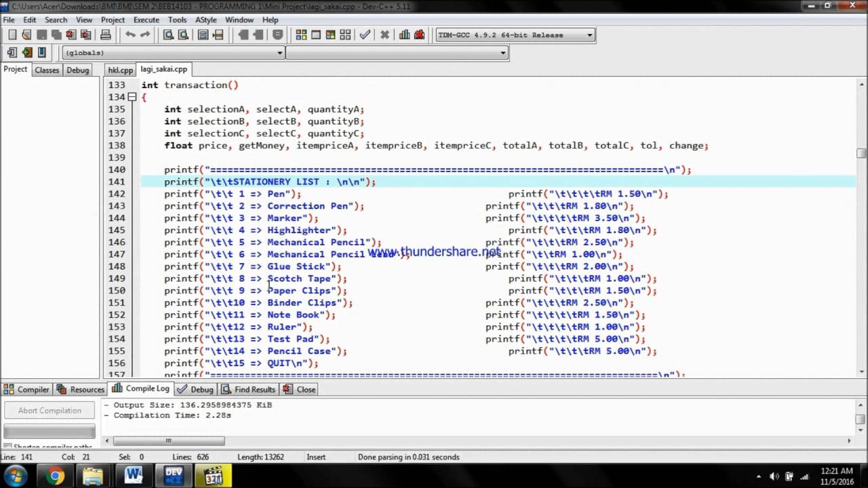Open Microsoft Word from the taskbar
The height and width of the screenshot is (488, 868).
pos(134,476)
